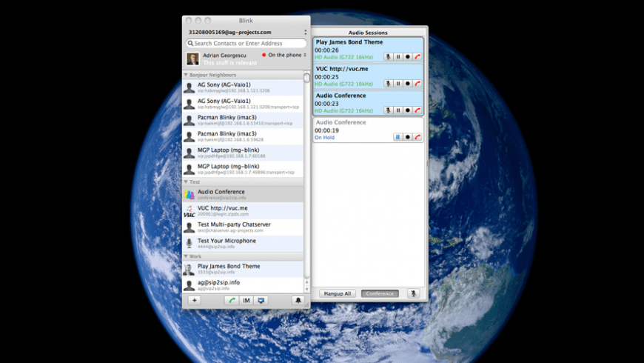Collapse the Work contacts group
This screenshot has width=644, height=363.
tap(186, 256)
